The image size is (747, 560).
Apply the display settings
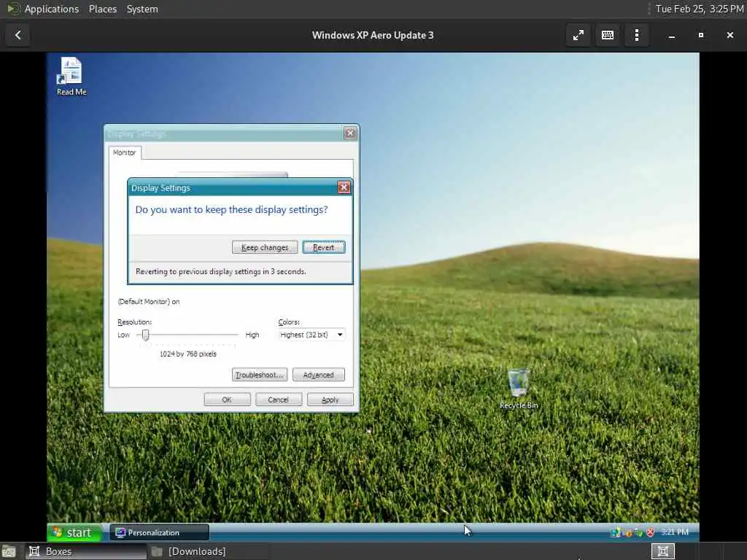pos(330,400)
